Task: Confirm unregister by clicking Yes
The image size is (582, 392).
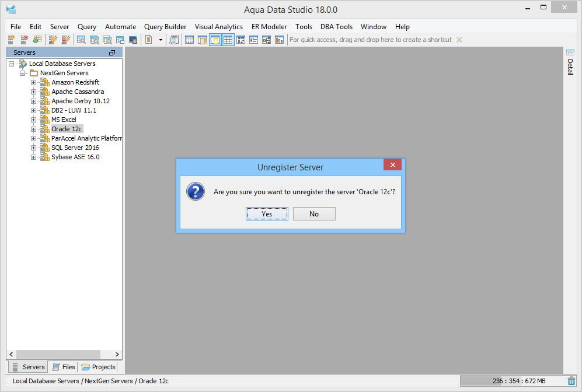Action: coord(267,214)
